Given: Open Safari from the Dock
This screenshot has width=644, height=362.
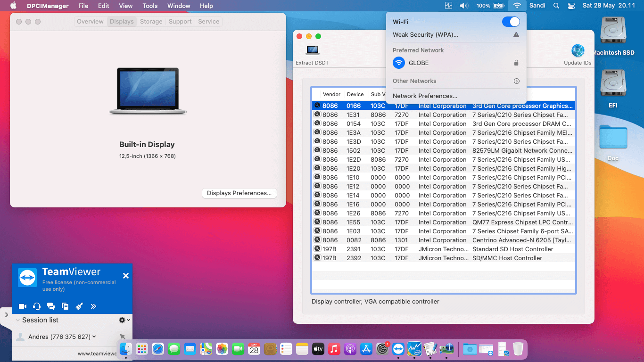Looking at the screenshot, I should 158,349.
